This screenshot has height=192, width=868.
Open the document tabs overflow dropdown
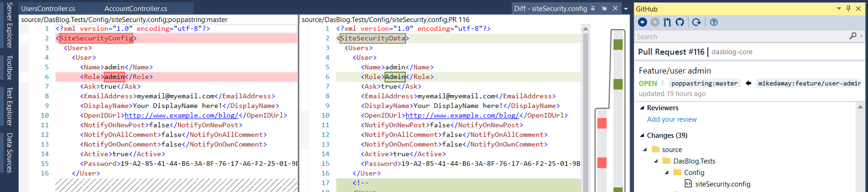tap(626, 9)
